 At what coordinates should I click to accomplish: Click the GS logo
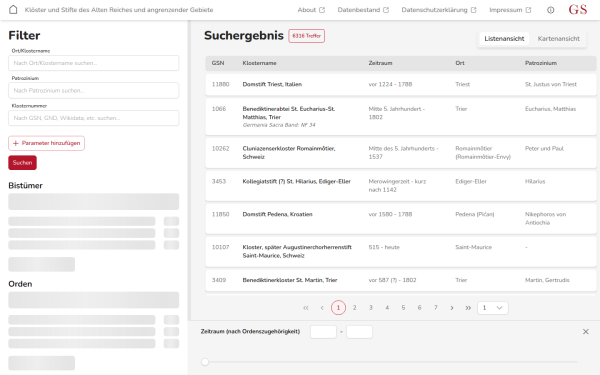pyautogui.click(x=577, y=10)
